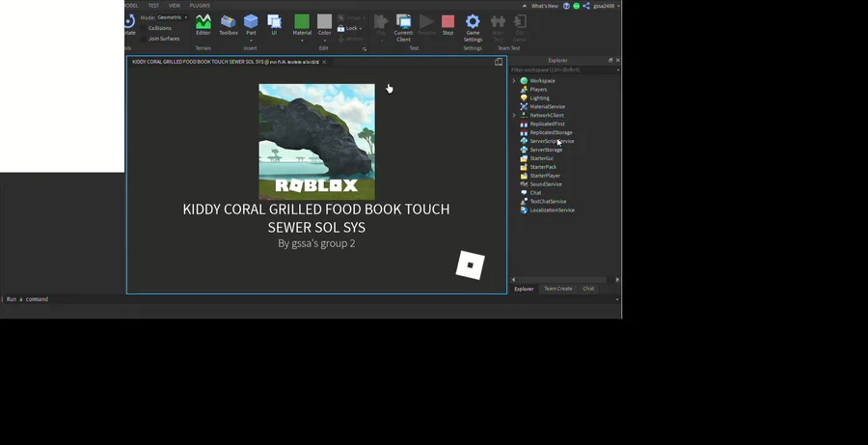This screenshot has height=445, width=868.
Task: Select ServerStorage in Explorer
Action: pos(546,150)
